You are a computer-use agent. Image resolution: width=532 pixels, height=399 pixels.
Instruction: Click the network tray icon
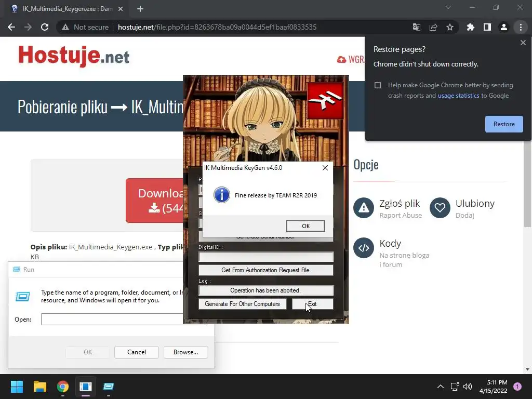pos(455,387)
